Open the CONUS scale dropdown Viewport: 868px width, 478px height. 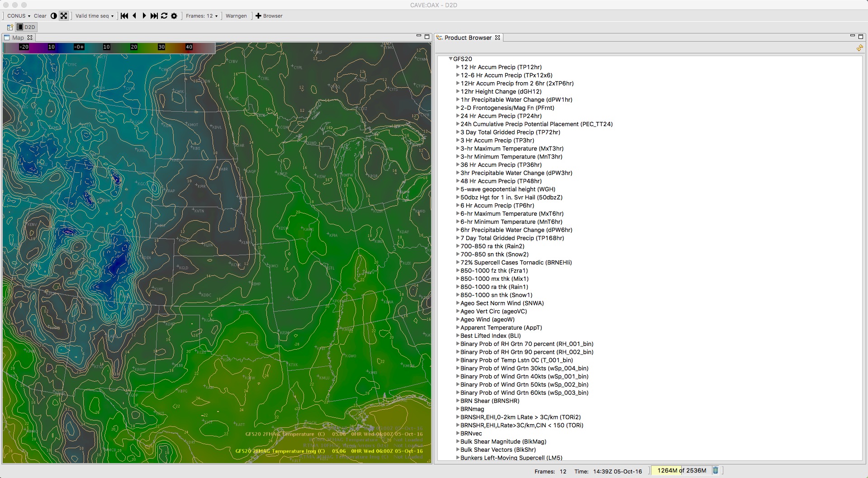pos(19,16)
